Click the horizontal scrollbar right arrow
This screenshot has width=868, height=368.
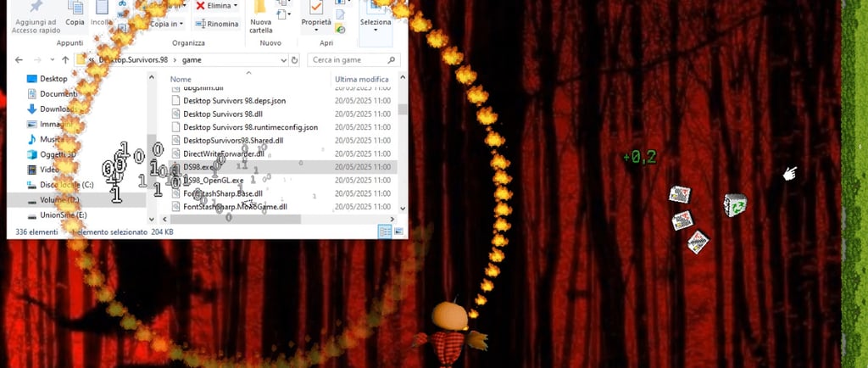click(392, 219)
